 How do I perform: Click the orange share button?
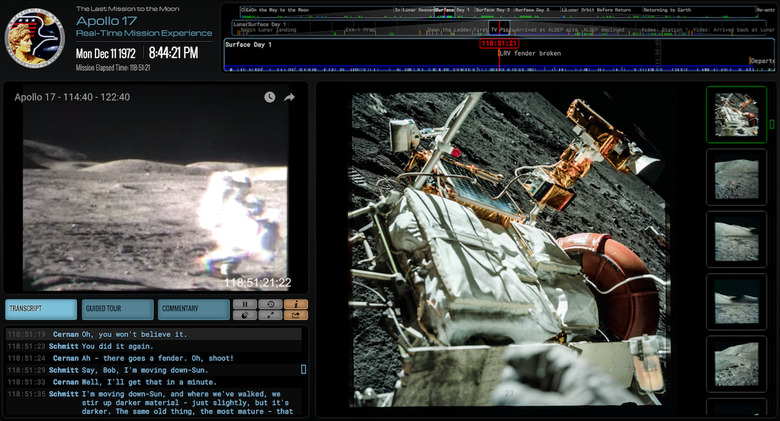click(x=296, y=315)
